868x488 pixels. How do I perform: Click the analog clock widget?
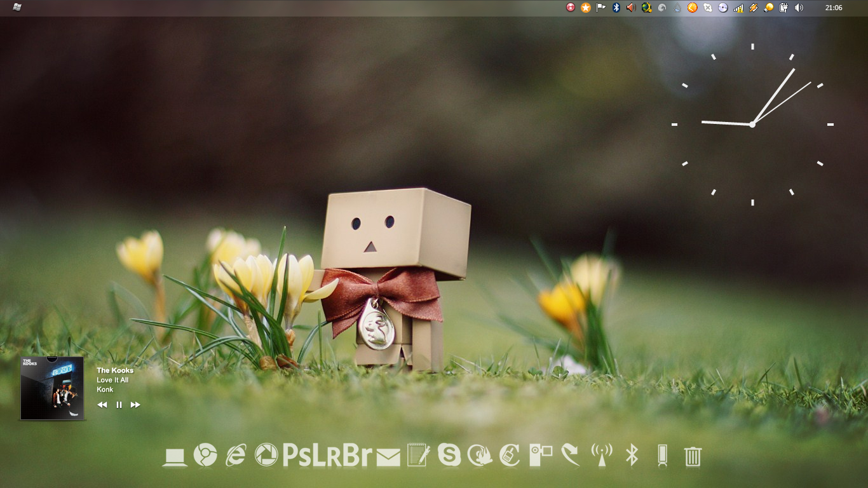click(752, 125)
